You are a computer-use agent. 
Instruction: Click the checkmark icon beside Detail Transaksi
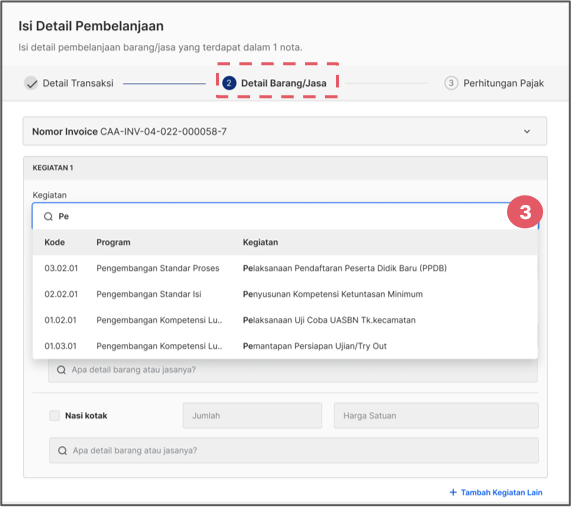[31, 83]
